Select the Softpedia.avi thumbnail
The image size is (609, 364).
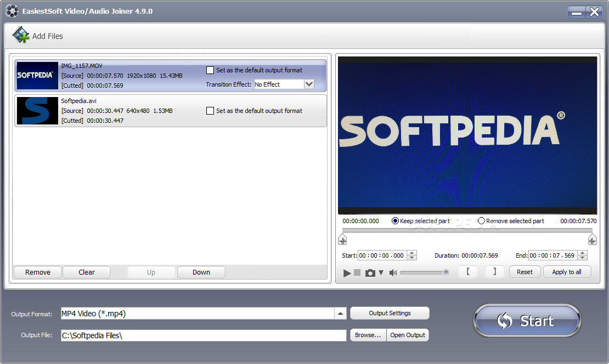click(x=37, y=111)
